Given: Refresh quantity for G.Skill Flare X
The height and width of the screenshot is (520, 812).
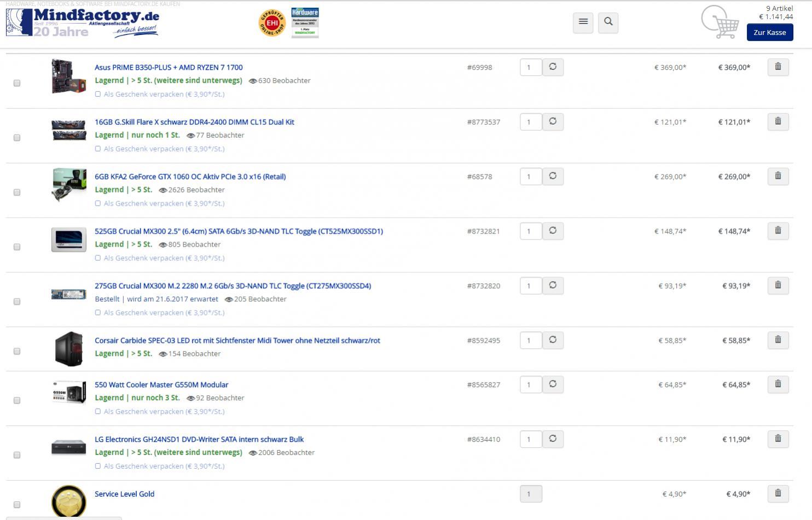Looking at the screenshot, I should (x=553, y=121).
